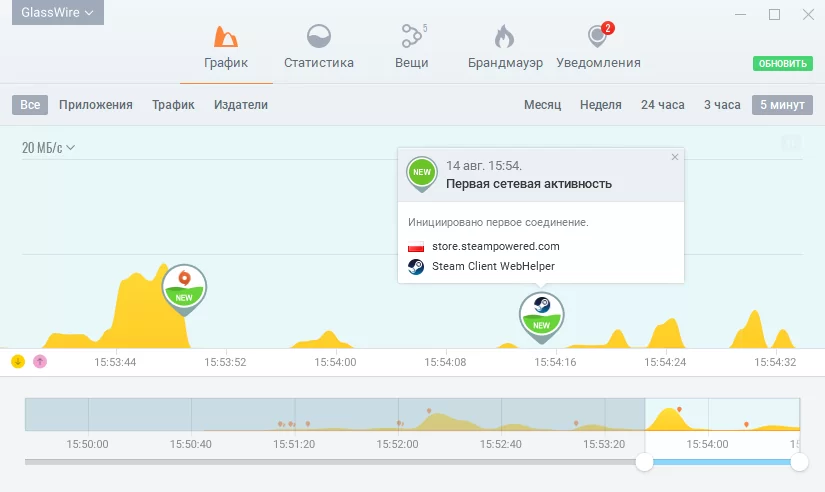Select the Все filter
The height and width of the screenshot is (492, 825).
tap(30, 105)
